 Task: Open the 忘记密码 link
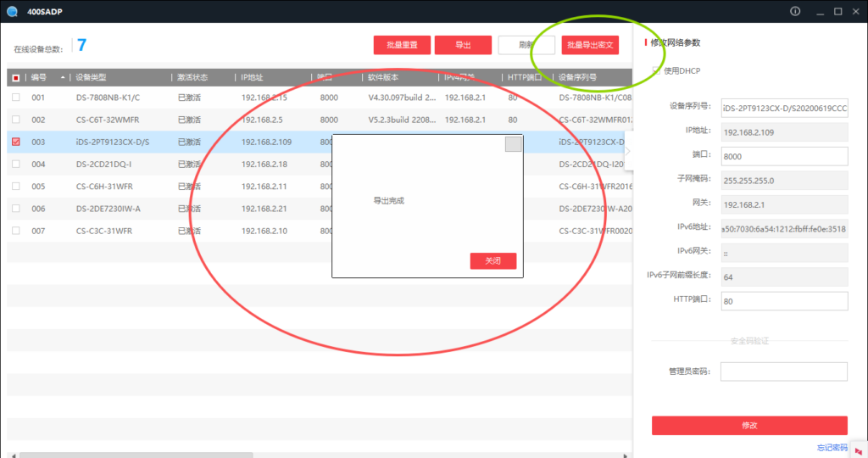tap(832, 448)
